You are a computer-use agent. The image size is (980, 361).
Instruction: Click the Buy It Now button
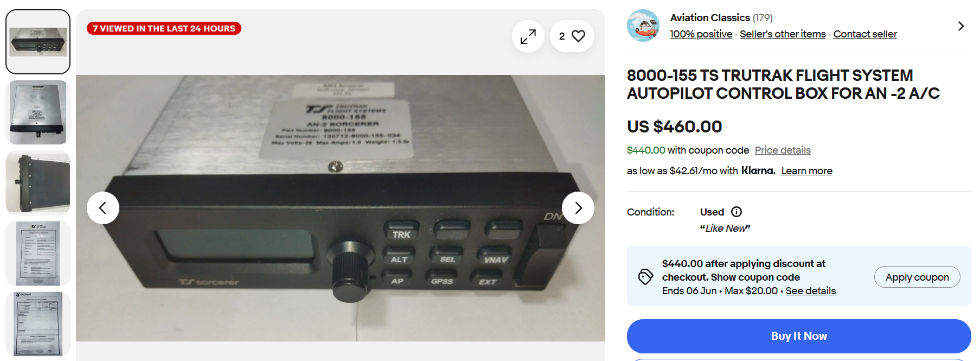point(799,336)
